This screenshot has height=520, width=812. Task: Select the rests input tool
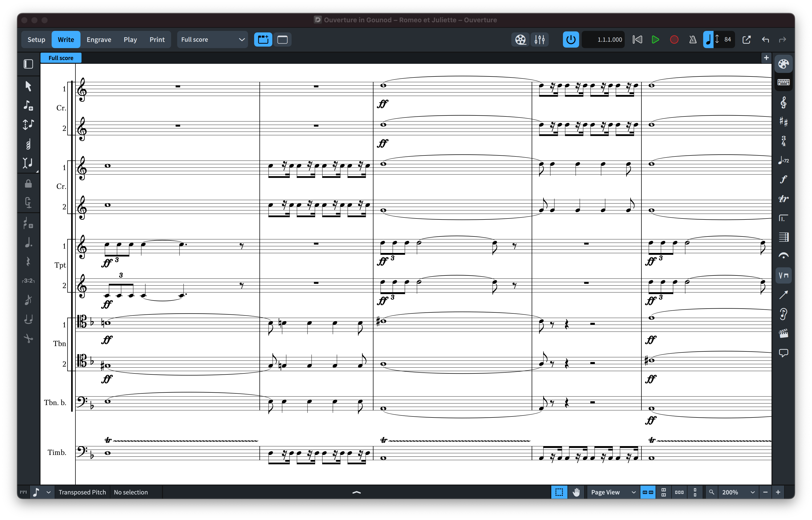[x=28, y=262]
